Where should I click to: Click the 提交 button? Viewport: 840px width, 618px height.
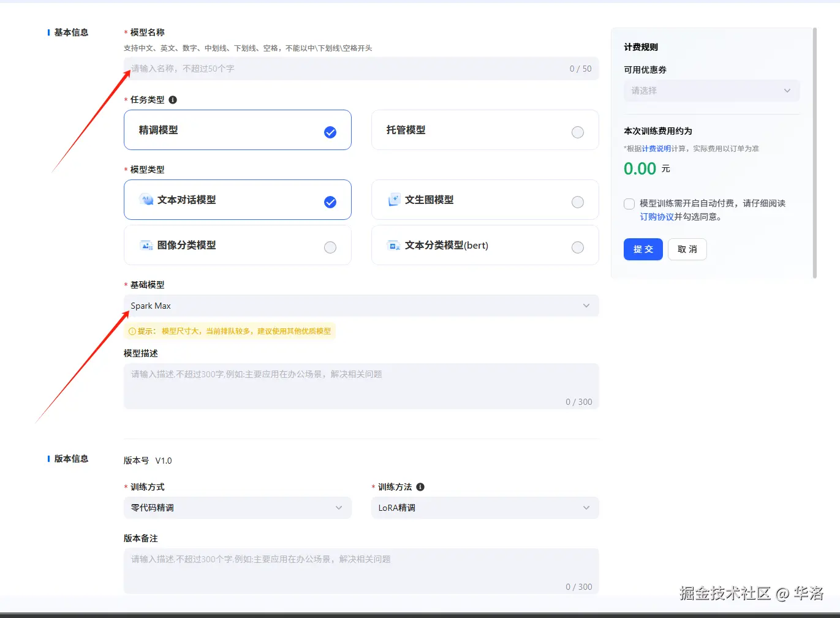coord(643,249)
